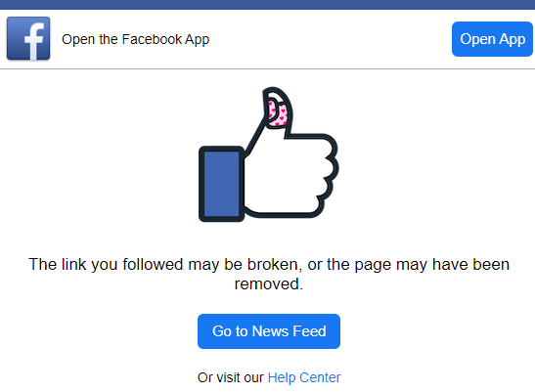This screenshot has height=392, width=535.
Task: Click the word "broken" in the error message
Action: (274, 264)
